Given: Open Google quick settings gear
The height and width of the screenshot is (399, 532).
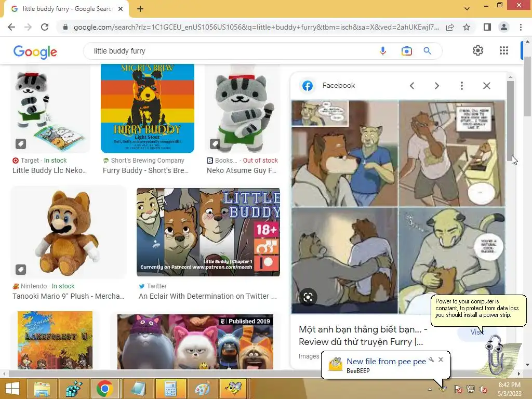Looking at the screenshot, I should [478, 50].
